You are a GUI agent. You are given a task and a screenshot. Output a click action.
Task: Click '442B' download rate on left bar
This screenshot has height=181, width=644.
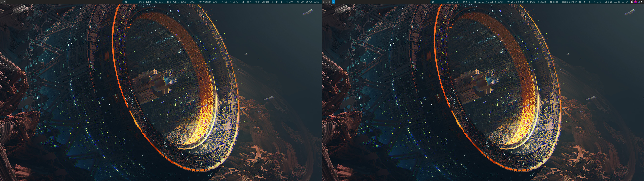pyautogui.click(x=225, y=2)
